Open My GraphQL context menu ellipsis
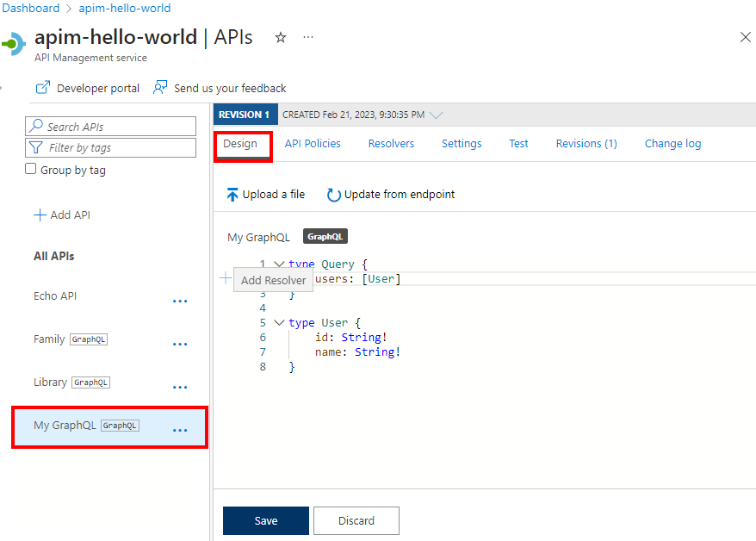The height and width of the screenshot is (541, 756). pyautogui.click(x=180, y=430)
